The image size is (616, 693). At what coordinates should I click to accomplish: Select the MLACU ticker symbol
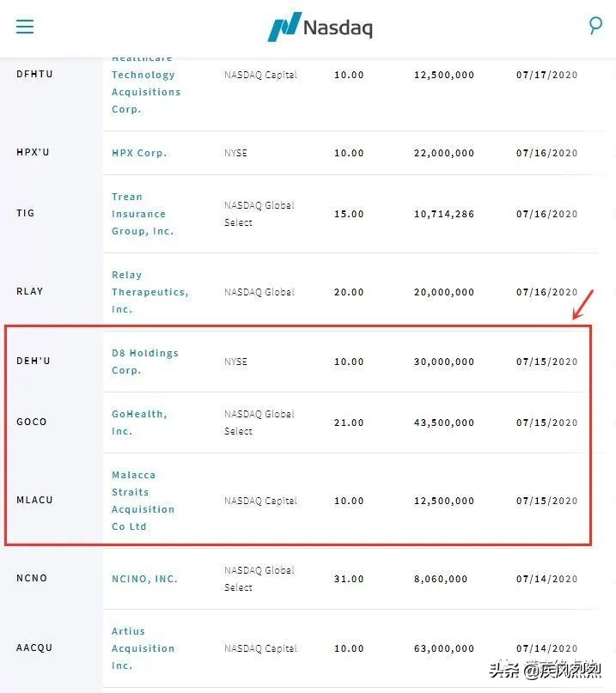(34, 501)
